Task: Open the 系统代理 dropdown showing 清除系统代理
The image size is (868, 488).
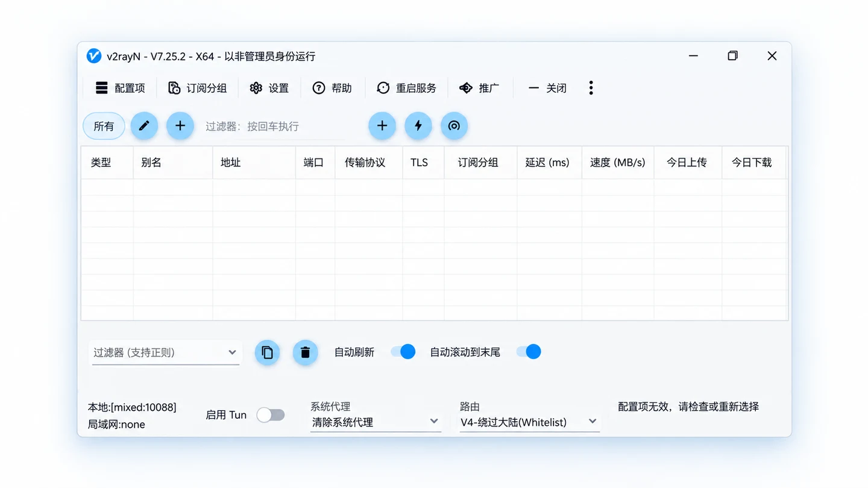Action: pyautogui.click(x=376, y=422)
